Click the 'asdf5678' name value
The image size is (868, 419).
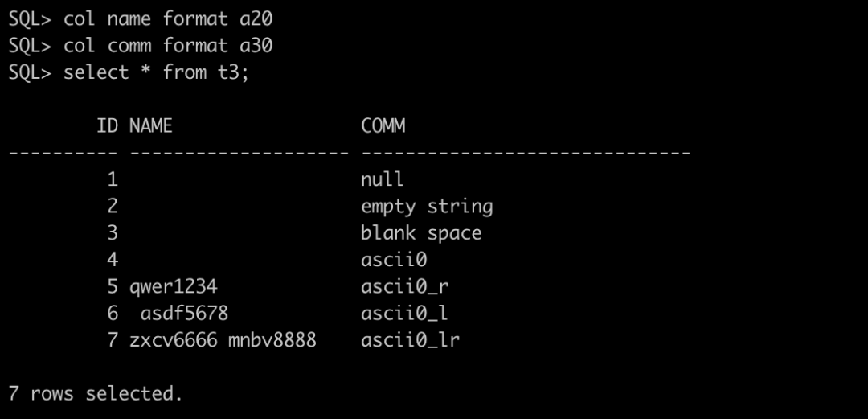[184, 313]
